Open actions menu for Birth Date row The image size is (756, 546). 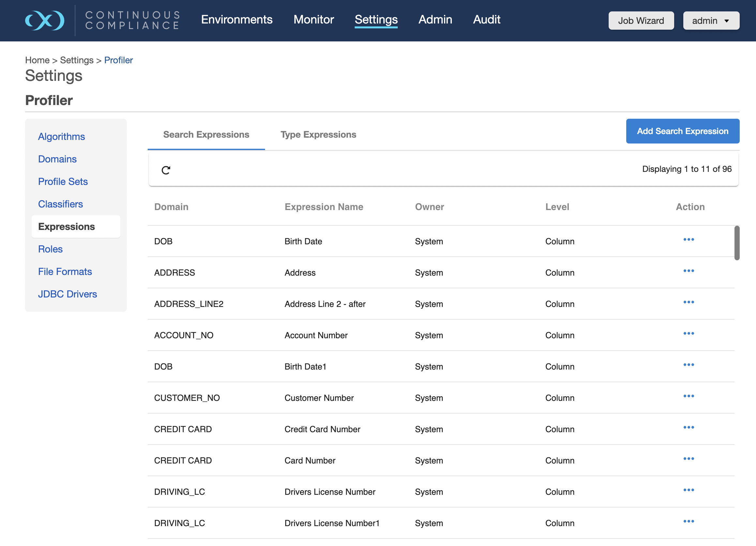point(688,239)
